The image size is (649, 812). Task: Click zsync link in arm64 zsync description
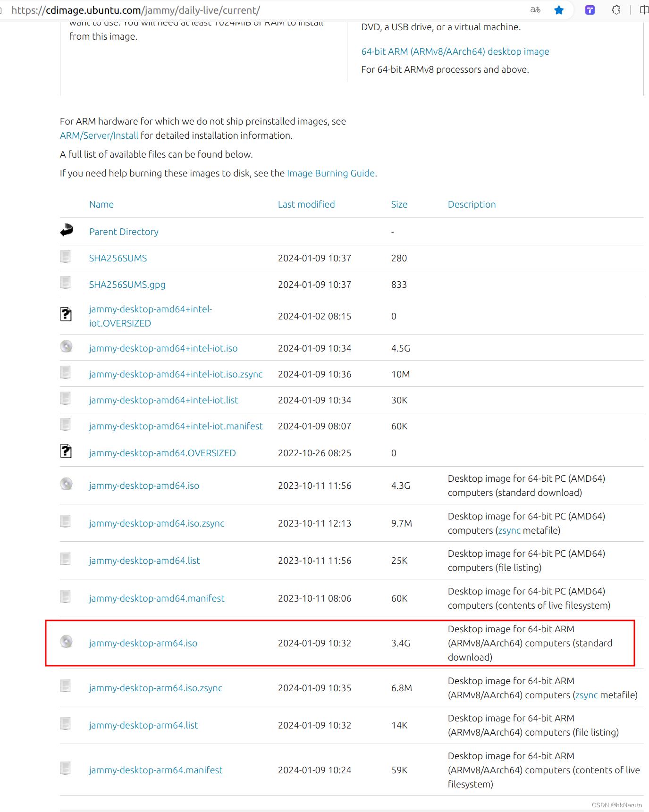587,695
